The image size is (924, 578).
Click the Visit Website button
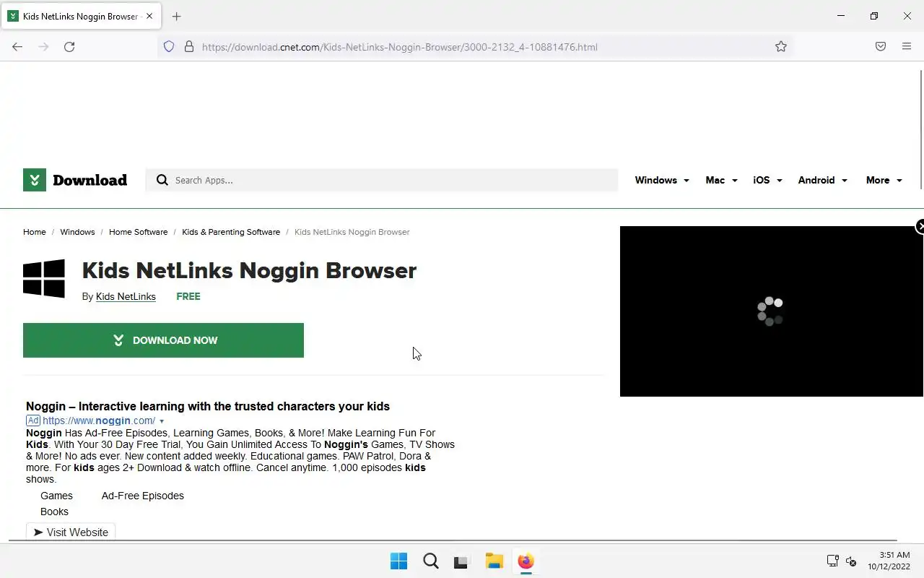(71, 532)
